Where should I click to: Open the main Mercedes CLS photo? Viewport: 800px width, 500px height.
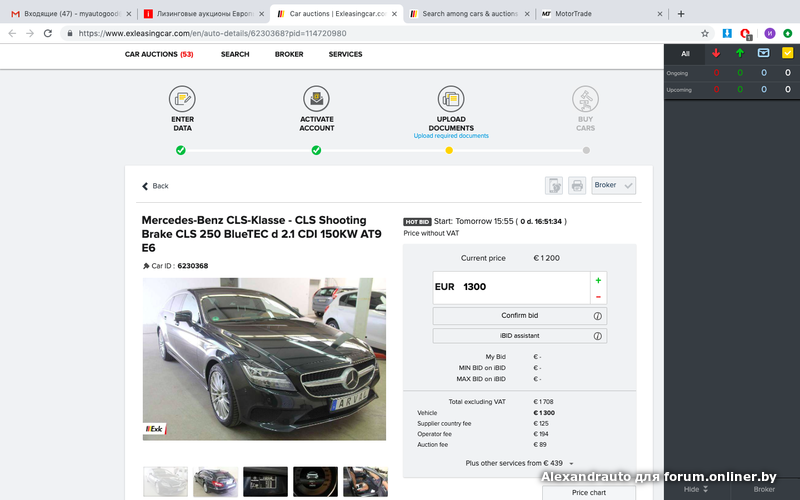(x=264, y=359)
